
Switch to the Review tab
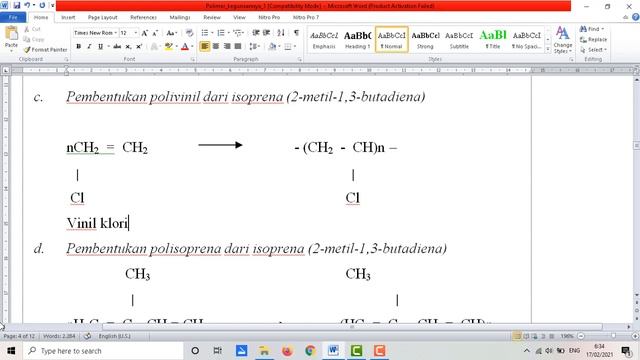coord(212,17)
